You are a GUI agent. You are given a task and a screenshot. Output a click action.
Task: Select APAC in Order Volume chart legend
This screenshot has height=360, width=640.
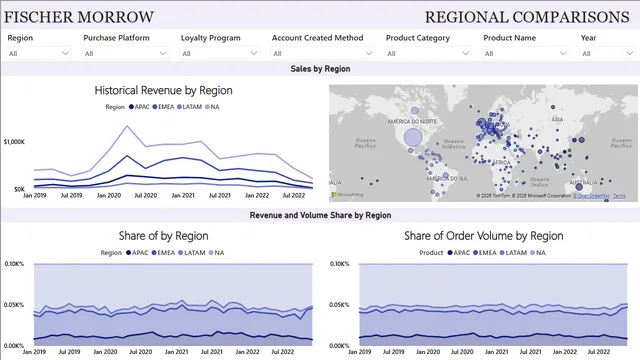(459, 253)
